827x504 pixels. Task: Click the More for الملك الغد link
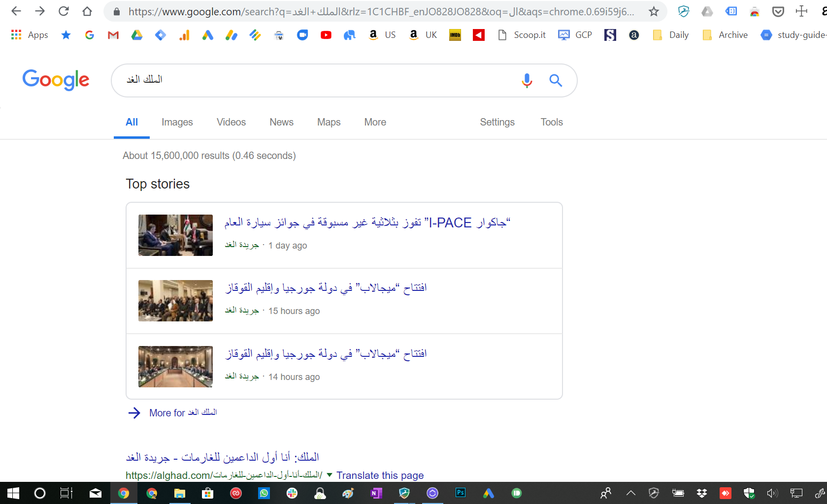coord(183,412)
